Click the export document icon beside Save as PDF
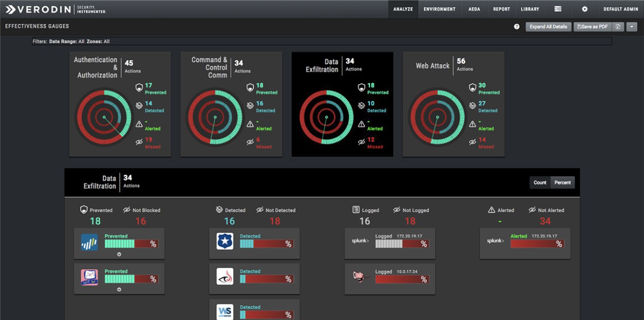Screen dimensions: 644x320 click(618, 27)
